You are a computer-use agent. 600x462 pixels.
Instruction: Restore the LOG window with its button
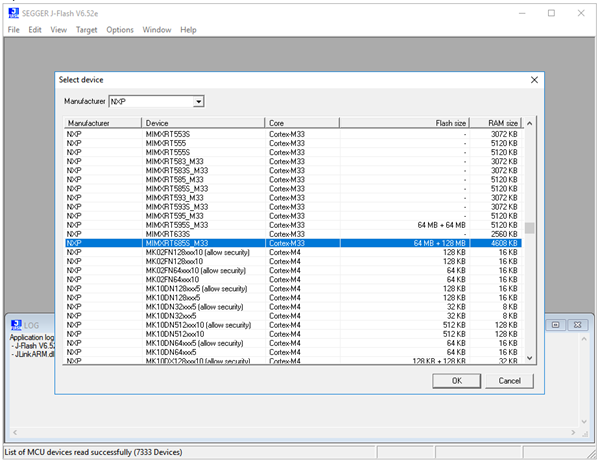coord(555,325)
